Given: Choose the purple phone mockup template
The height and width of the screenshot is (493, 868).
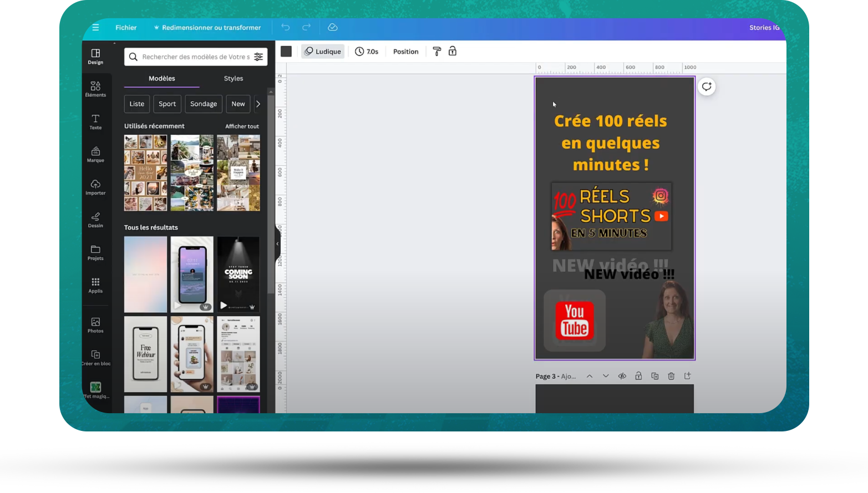Looking at the screenshot, I should tap(192, 275).
